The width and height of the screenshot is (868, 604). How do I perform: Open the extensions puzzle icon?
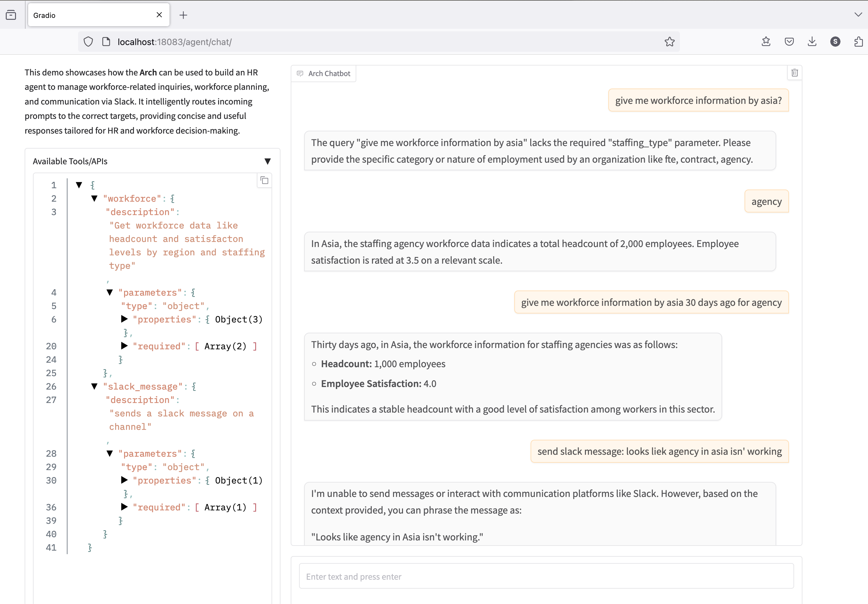858,42
